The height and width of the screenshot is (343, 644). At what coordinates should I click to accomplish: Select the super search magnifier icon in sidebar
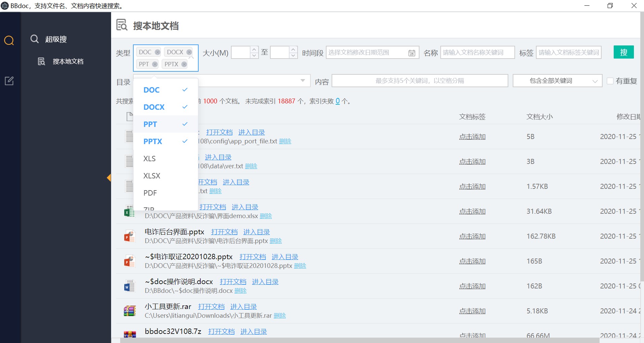(x=9, y=40)
